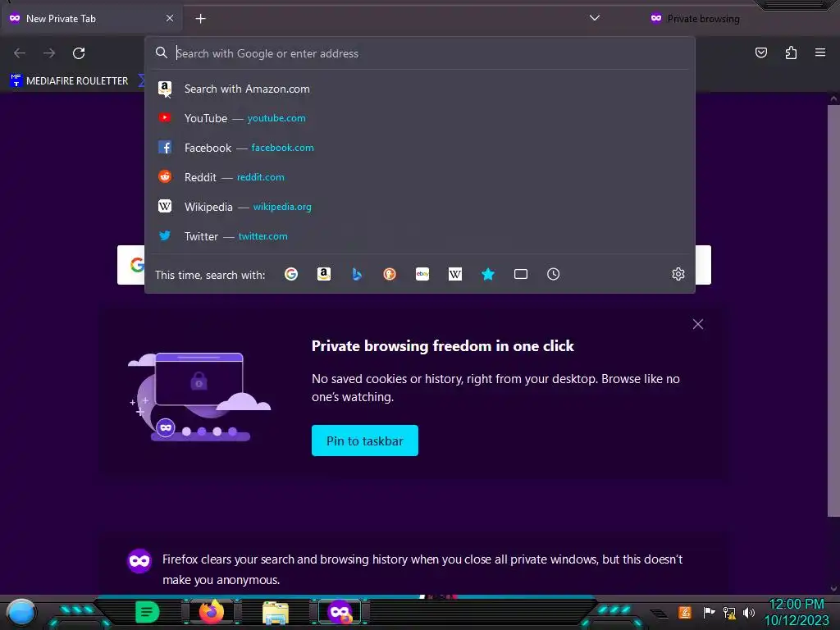Screen dimensions: 840x630
Task: Open the Start orb button
Action: [21, 613]
